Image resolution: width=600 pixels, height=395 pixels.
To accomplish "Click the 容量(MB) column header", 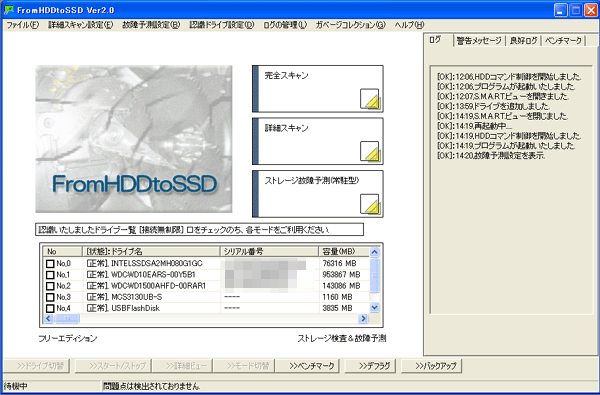I will 344,252.
